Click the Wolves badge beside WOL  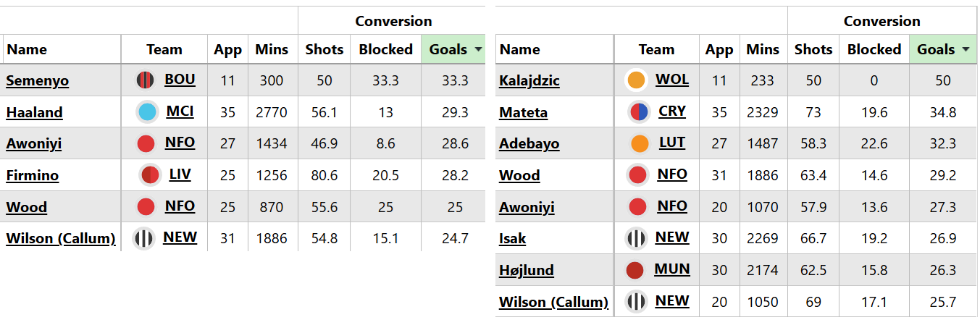pos(637,80)
